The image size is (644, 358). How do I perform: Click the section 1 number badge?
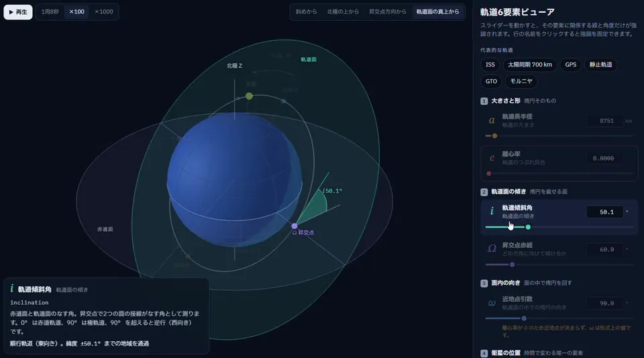484,101
